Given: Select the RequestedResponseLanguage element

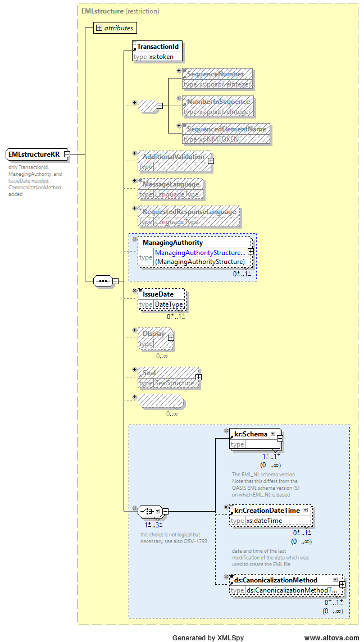Looking at the screenshot, I should (x=189, y=216).
